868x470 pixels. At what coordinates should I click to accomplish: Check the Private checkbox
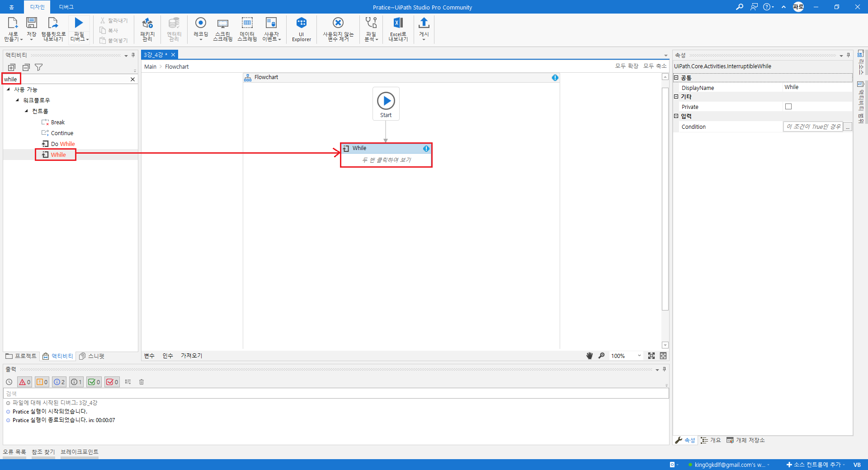click(788, 107)
